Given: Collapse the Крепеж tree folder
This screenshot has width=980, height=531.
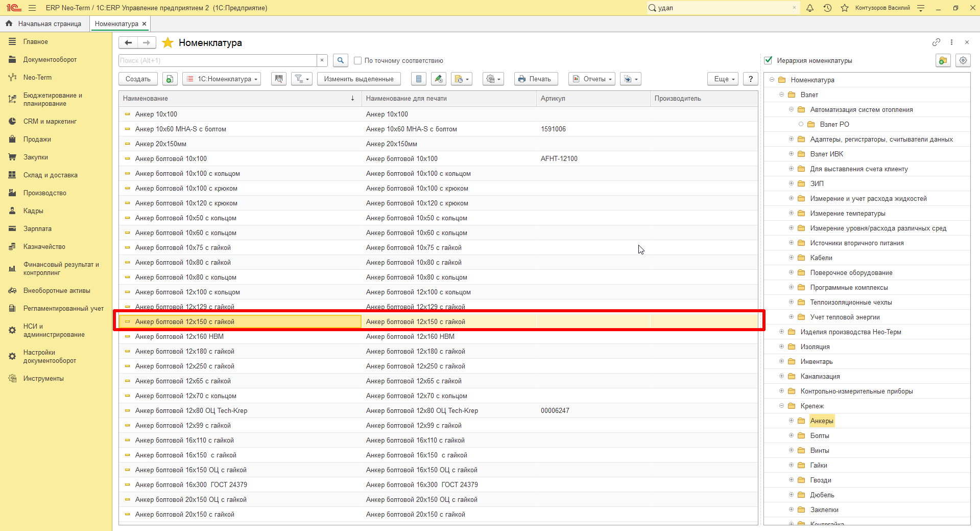Looking at the screenshot, I should [781, 406].
